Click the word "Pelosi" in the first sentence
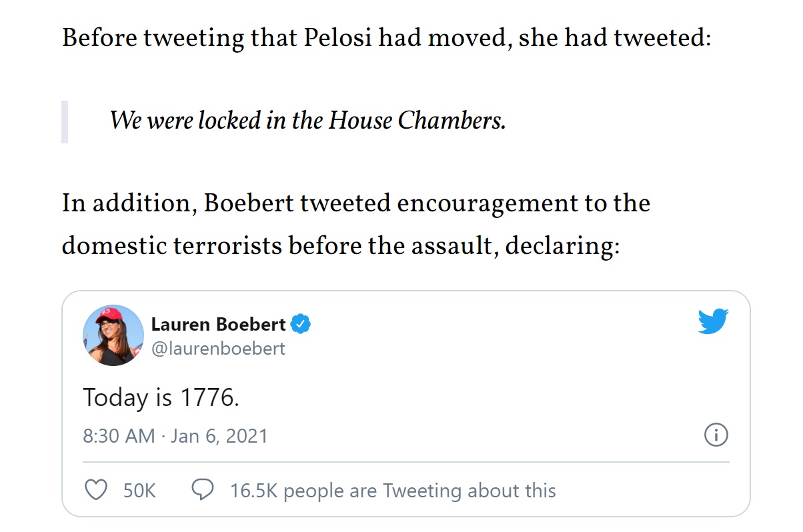The width and height of the screenshot is (803, 532). tap(338, 38)
